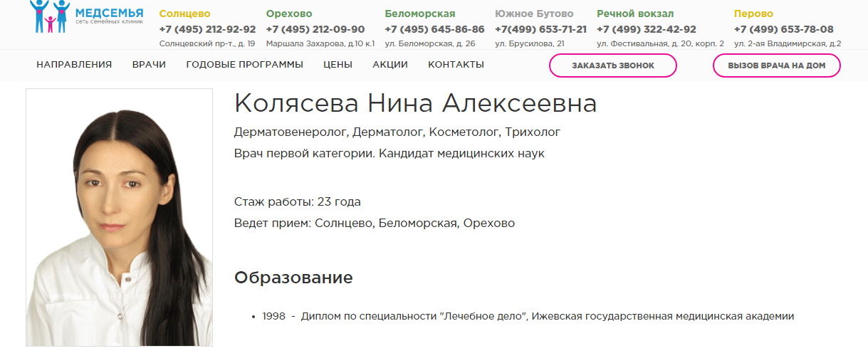Image resolution: width=868 pixels, height=363 pixels.
Task: Click the Образование heading
Action: click(x=293, y=278)
